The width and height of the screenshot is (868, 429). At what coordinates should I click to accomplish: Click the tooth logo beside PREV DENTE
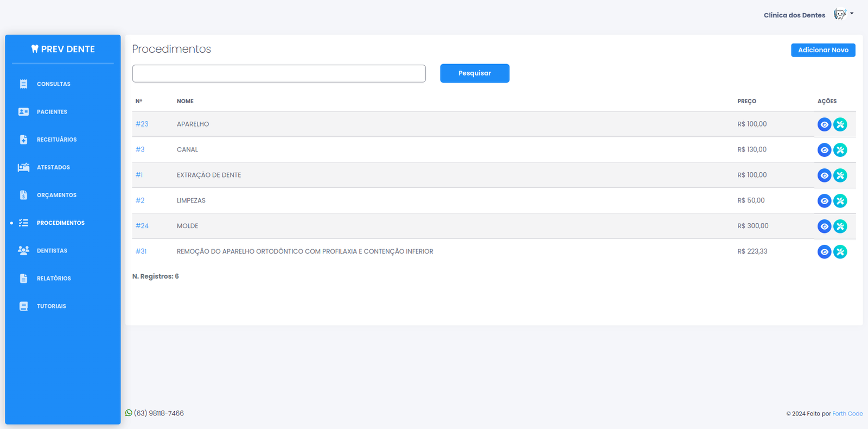pos(35,49)
